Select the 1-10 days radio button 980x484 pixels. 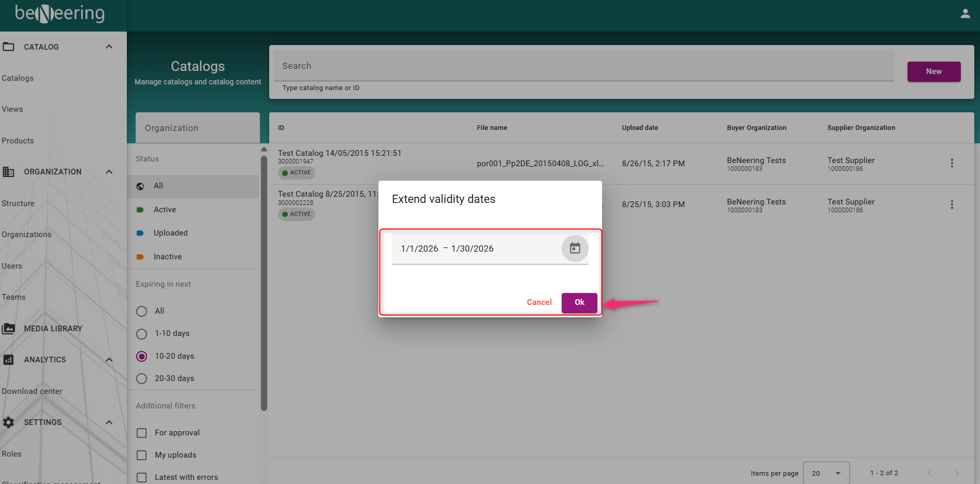[x=142, y=334]
